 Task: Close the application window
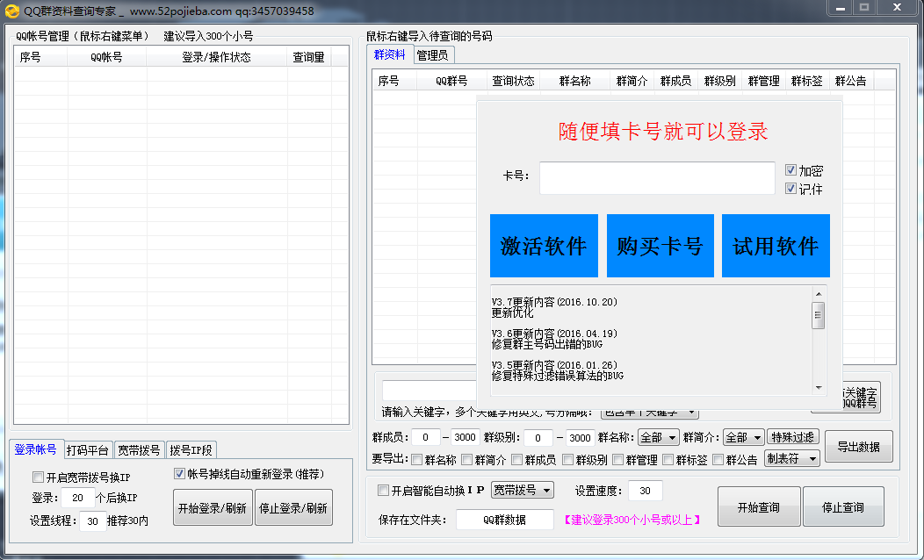point(897,8)
